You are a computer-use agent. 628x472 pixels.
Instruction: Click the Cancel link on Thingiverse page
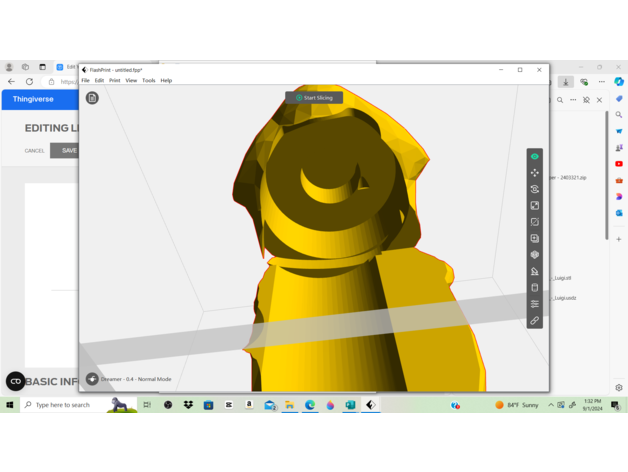tap(35, 151)
